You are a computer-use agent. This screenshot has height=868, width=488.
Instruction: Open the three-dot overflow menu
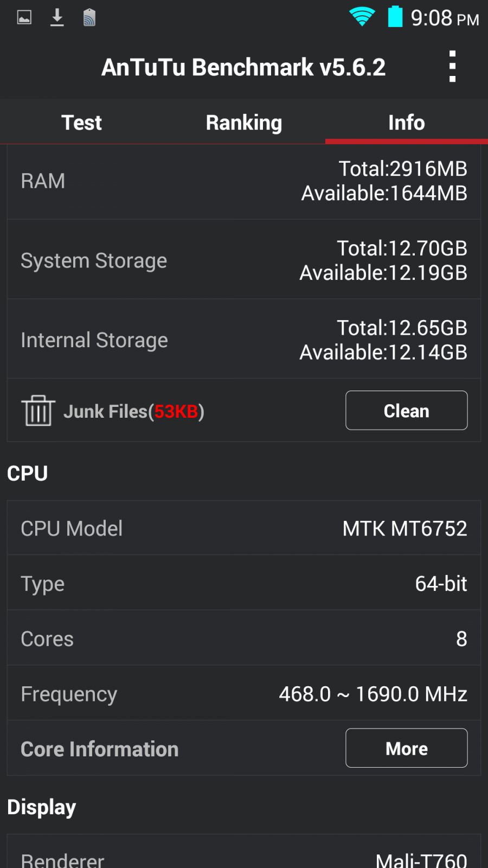pyautogui.click(x=452, y=67)
